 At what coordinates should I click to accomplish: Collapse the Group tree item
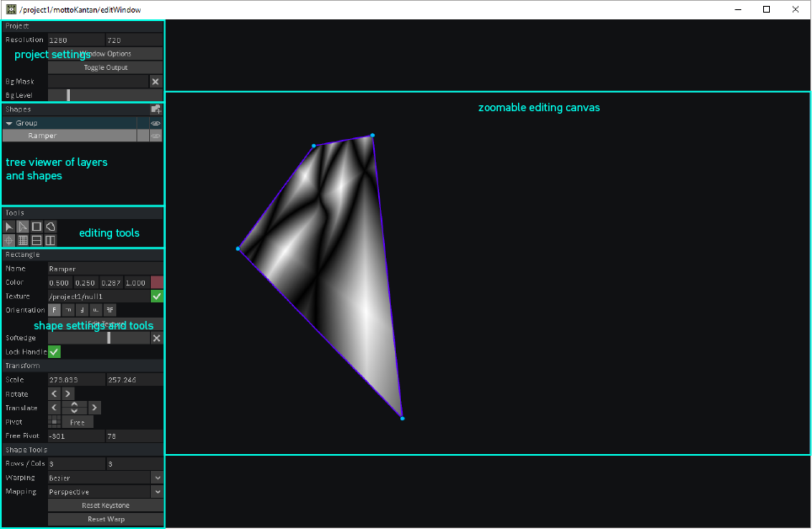[x=8, y=123]
